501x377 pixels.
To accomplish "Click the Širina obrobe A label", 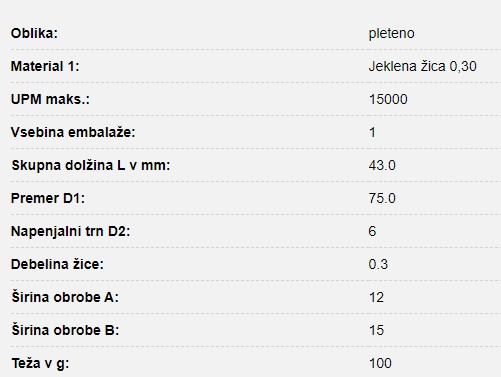I will (65, 297).
